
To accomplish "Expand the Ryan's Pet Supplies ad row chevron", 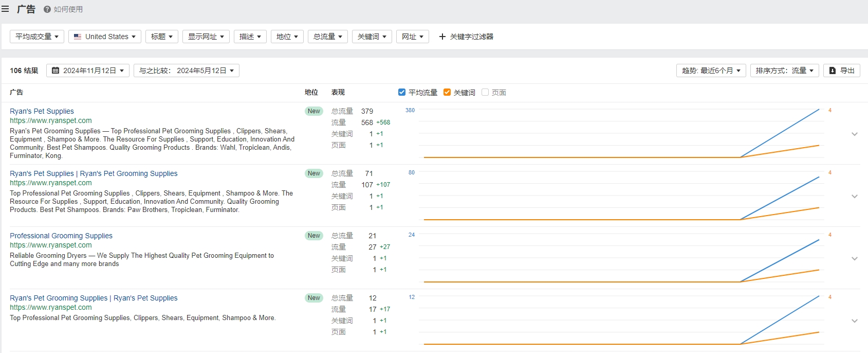I will [855, 134].
